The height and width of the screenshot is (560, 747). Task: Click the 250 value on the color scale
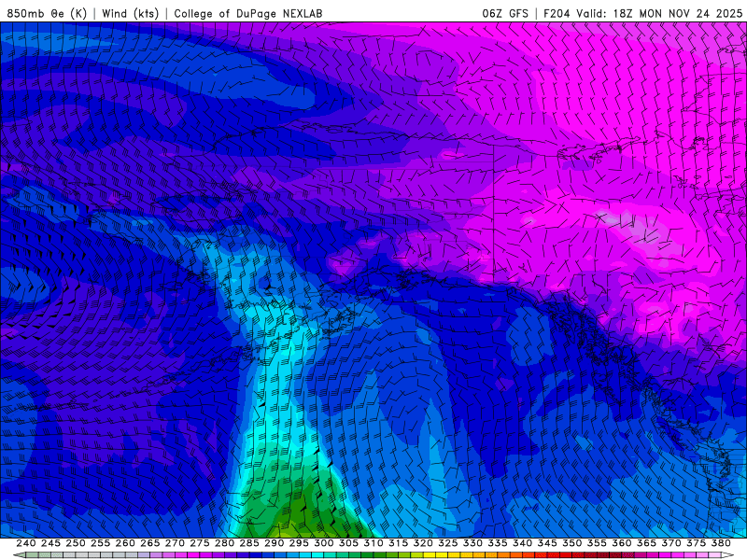click(76, 543)
